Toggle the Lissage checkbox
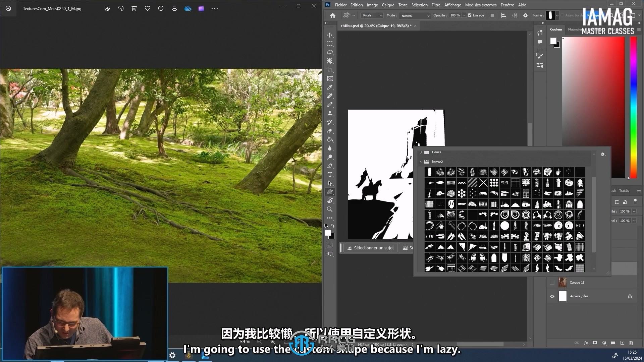 [470, 15]
